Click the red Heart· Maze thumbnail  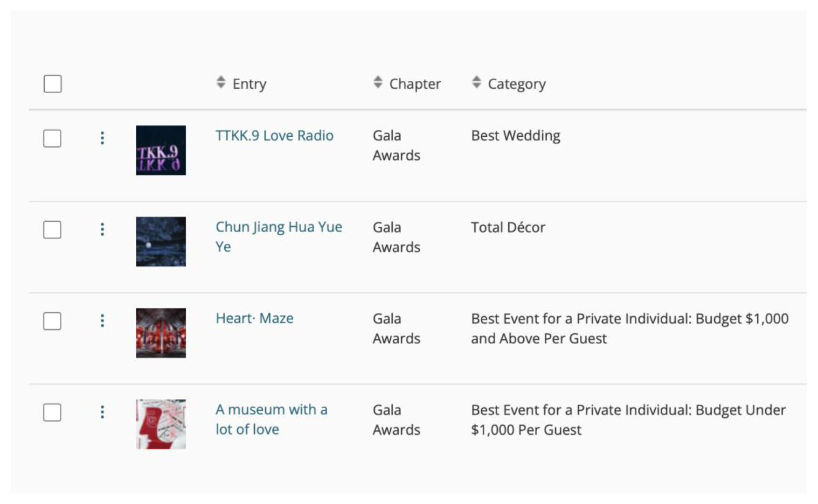coord(161,333)
